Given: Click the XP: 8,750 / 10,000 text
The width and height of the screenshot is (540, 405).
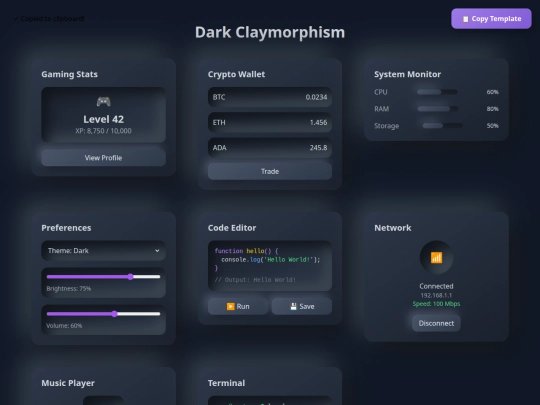Looking at the screenshot, I should coord(103,131).
